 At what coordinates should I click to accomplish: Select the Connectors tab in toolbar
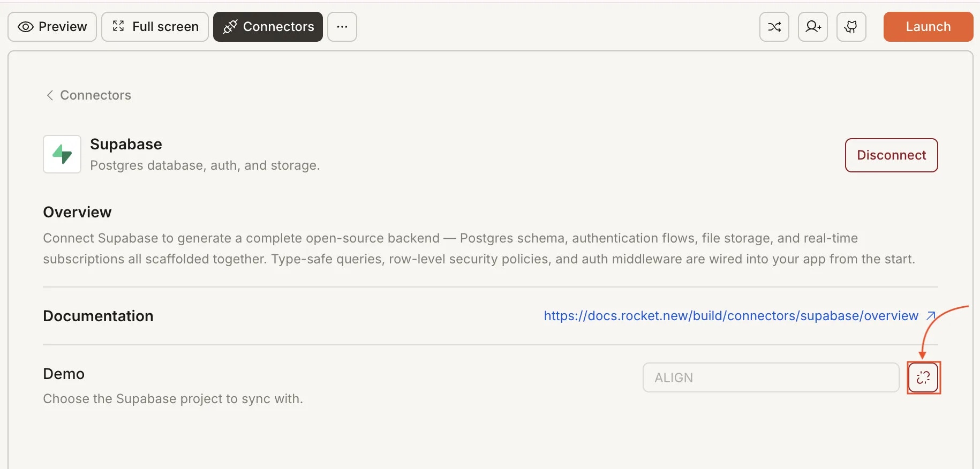268,27
